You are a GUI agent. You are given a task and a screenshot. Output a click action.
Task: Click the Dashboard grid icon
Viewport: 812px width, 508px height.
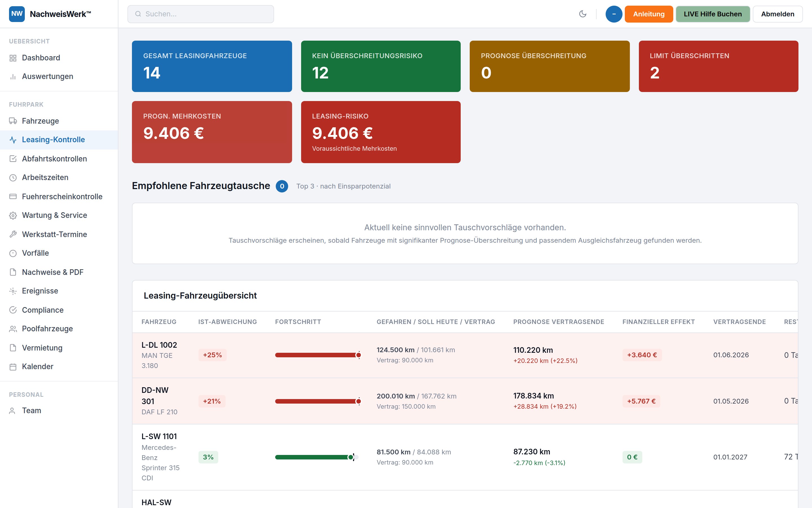[x=13, y=58]
